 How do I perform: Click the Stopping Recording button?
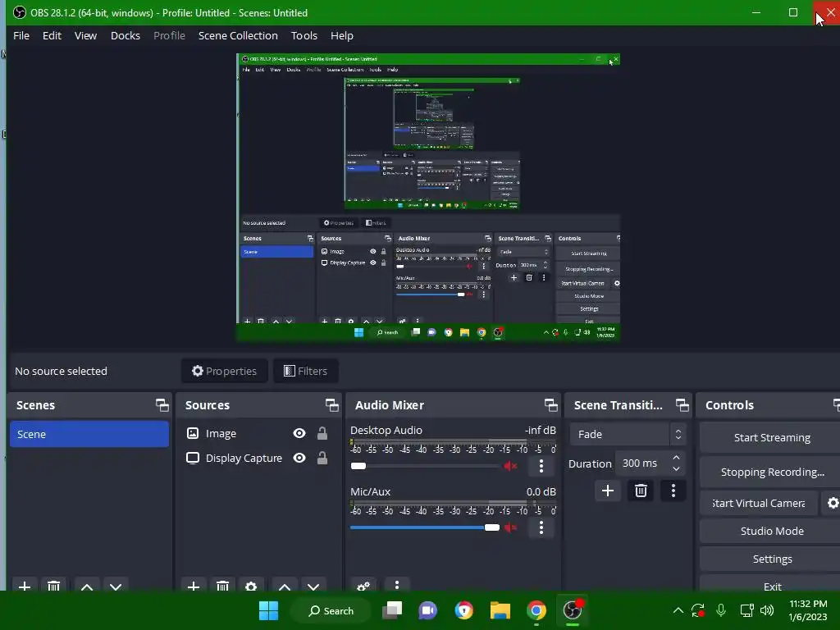coord(771,472)
